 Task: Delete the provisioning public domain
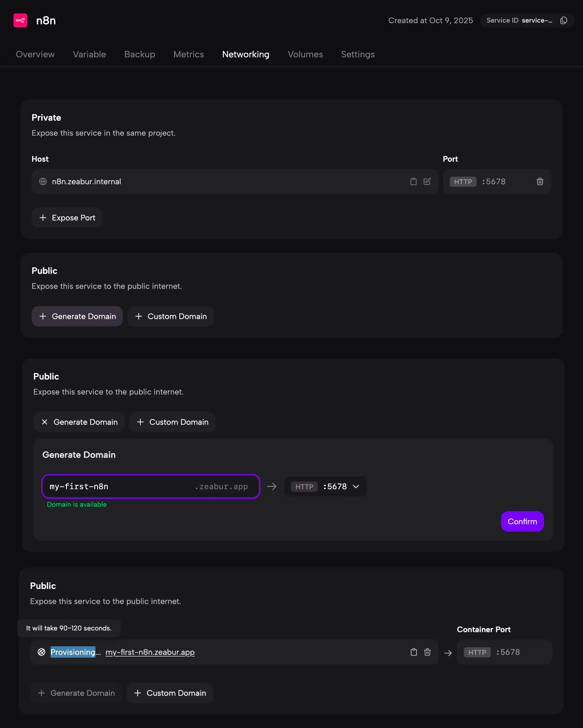(x=427, y=652)
